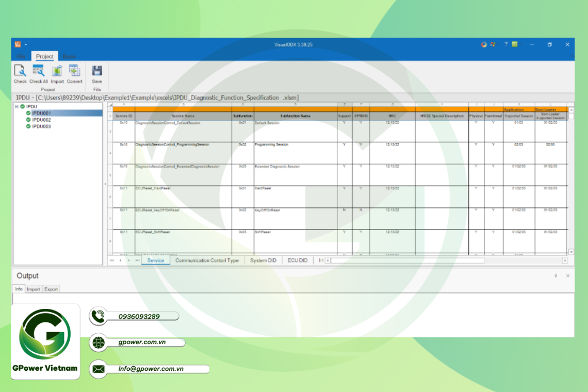Open the help question mark

tap(505, 44)
